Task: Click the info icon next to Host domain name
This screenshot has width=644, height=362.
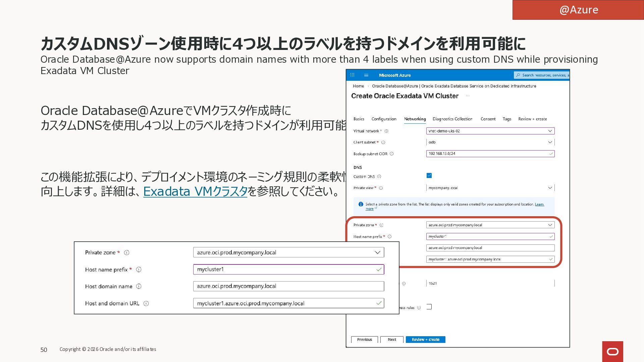Action: [139, 286]
